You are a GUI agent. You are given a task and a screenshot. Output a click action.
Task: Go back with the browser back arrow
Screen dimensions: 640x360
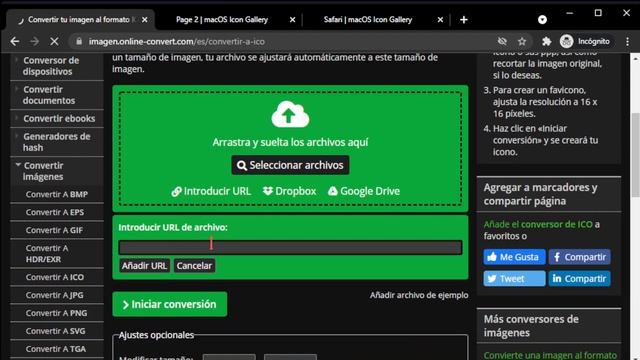15,41
